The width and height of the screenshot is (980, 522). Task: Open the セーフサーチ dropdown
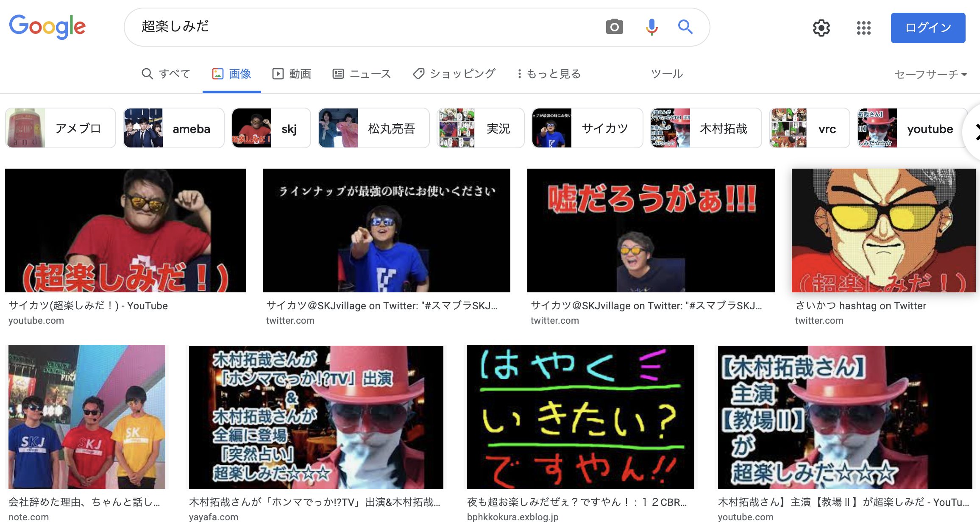click(931, 74)
